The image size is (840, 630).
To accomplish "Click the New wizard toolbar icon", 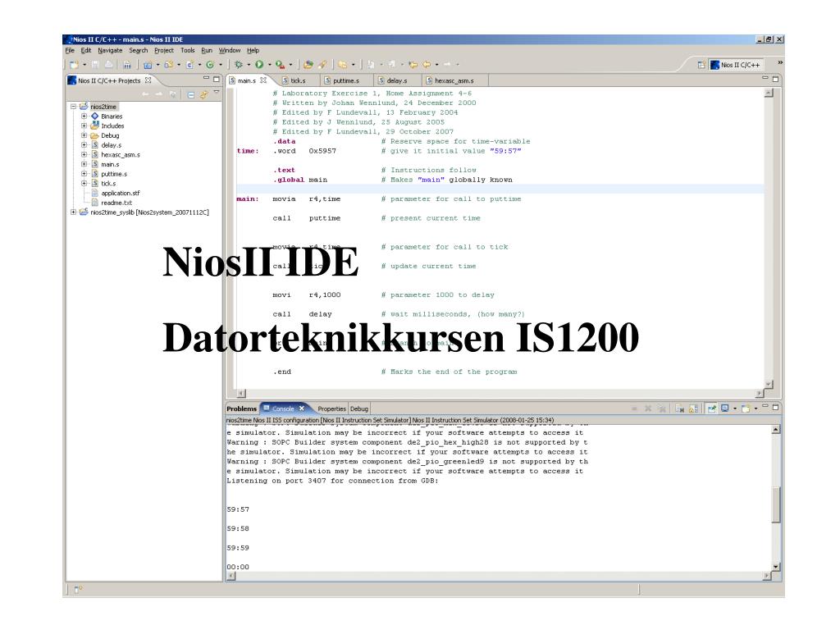I will [74, 64].
